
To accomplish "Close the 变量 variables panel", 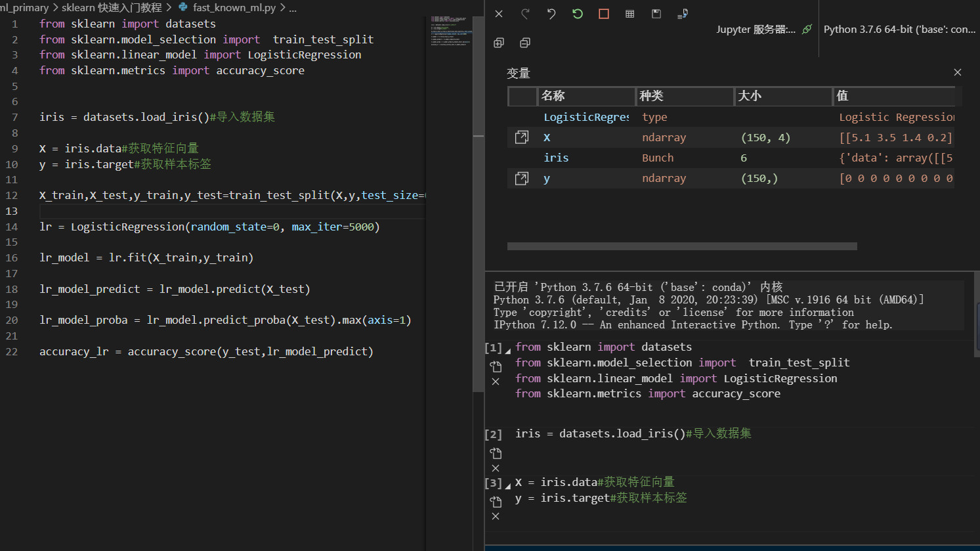I will pos(958,72).
